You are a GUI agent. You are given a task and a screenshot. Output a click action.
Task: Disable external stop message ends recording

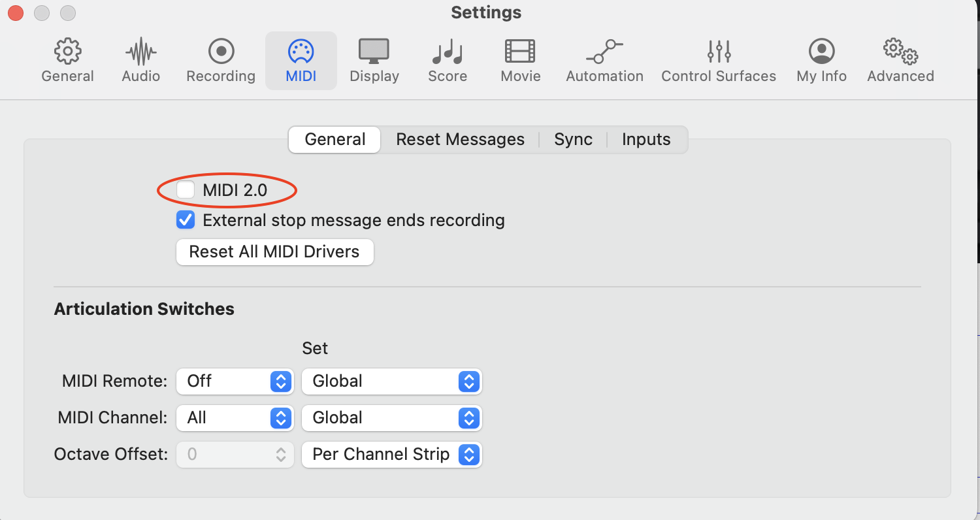click(x=185, y=220)
